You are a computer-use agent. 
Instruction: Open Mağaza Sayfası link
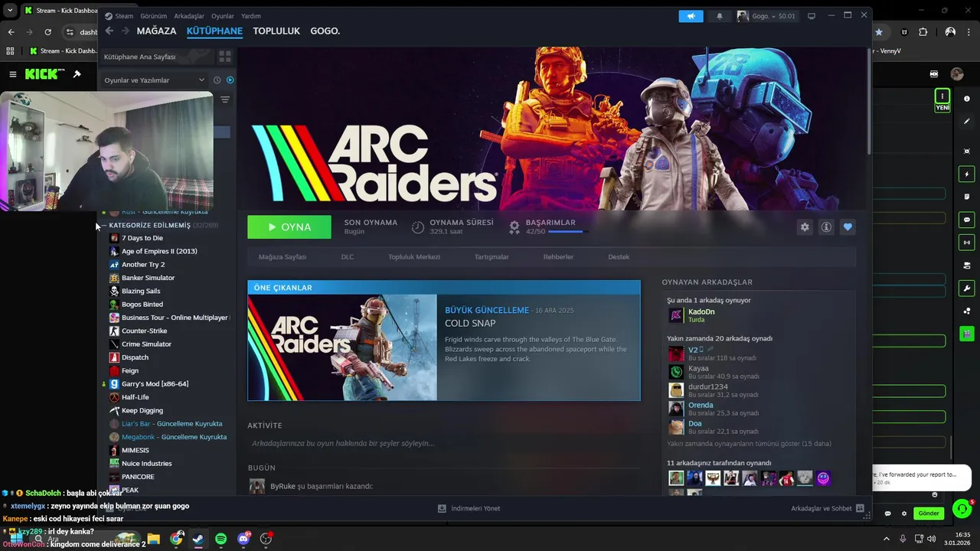click(283, 257)
